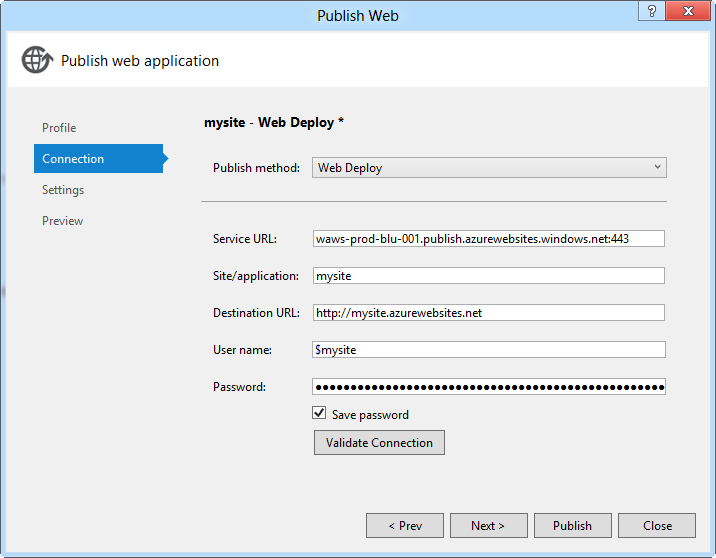Switch to the Settings step
Viewport: 716px width, 558px height.
(x=63, y=190)
